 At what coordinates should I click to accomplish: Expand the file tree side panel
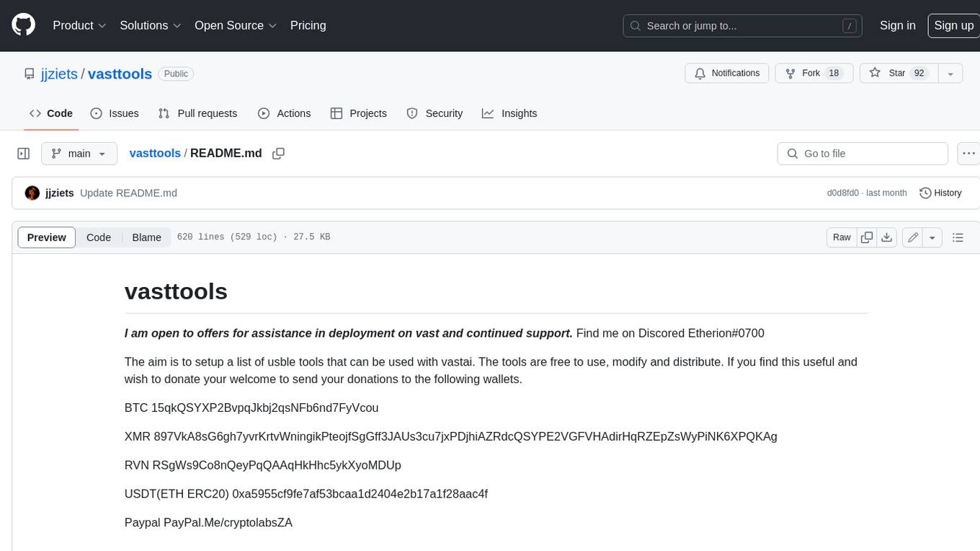pyautogui.click(x=24, y=154)
